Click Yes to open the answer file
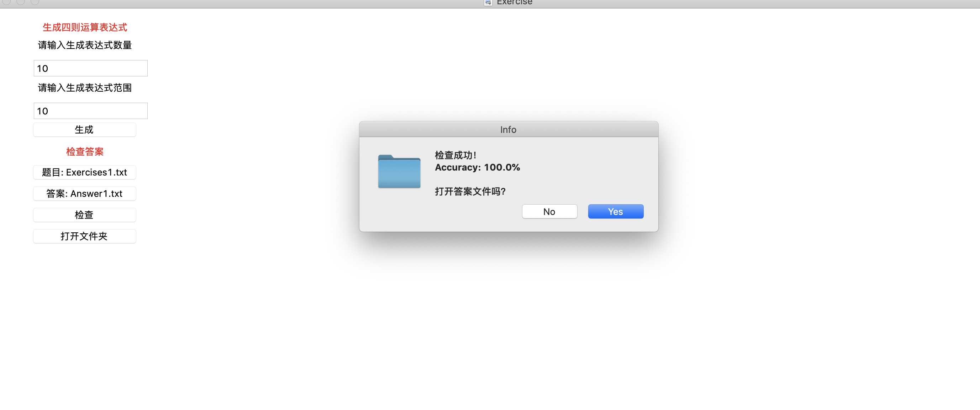This screenshot has width=980, height=410. (616, 212)
